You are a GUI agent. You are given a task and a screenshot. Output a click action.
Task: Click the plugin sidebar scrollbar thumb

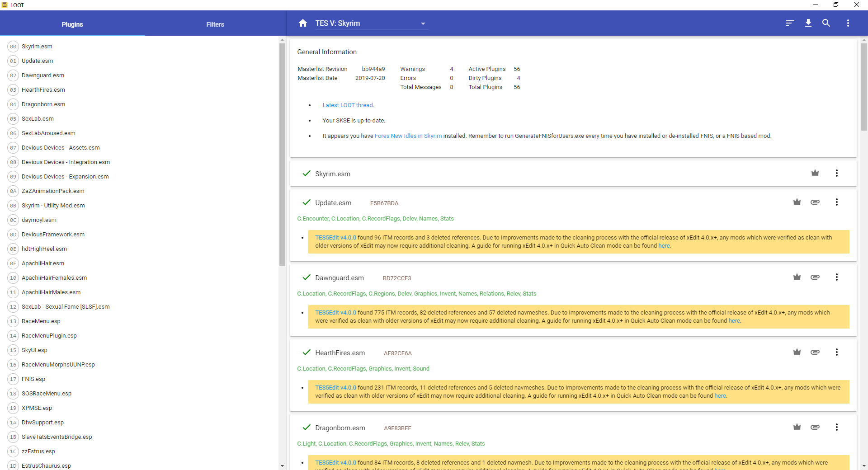282,155
